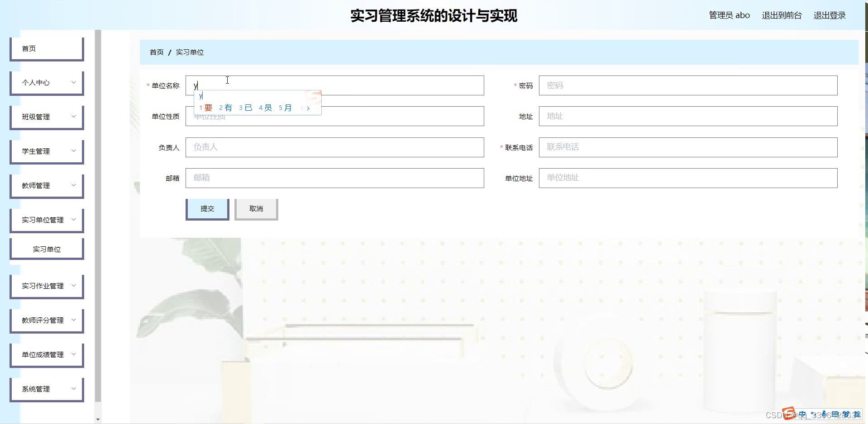Click the 单位成绩管理 chevron arrow
Screen dimensions: 868x424
(x=74, y=354)
